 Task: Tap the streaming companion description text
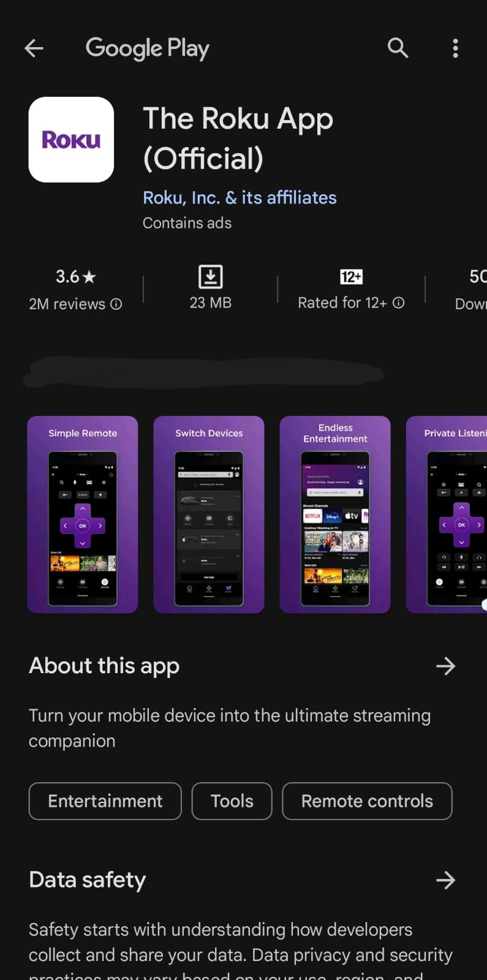click(230, 728)
